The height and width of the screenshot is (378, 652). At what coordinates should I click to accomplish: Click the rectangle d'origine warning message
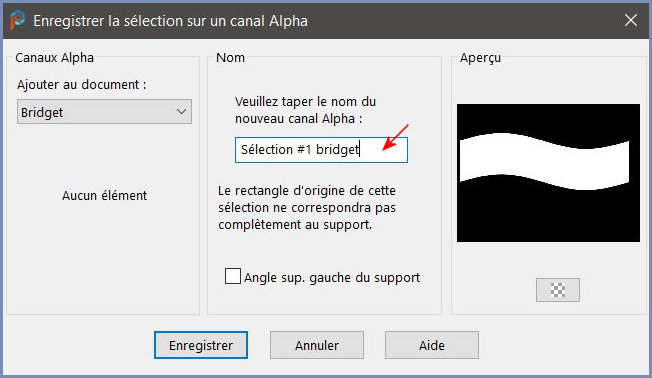307,208
